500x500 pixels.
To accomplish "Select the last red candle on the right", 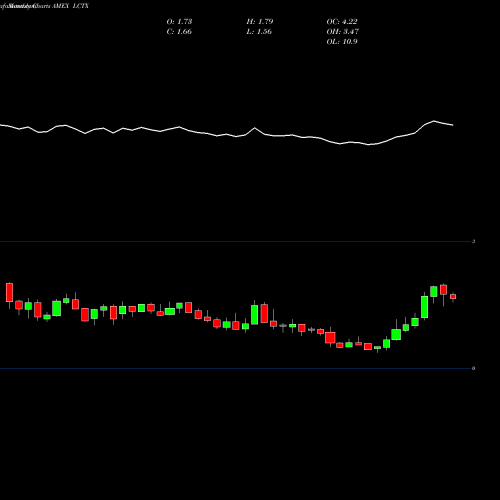I will pos(453,297).
